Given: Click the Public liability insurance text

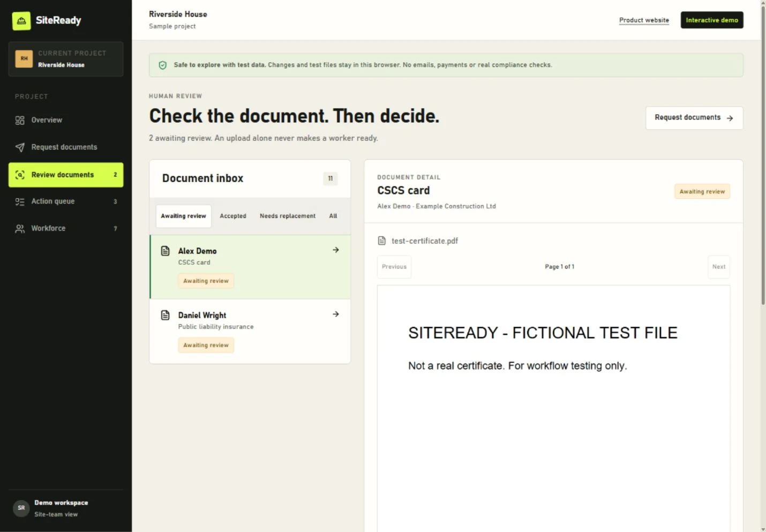Looking at the screenshot, I should tap(216, 327).
